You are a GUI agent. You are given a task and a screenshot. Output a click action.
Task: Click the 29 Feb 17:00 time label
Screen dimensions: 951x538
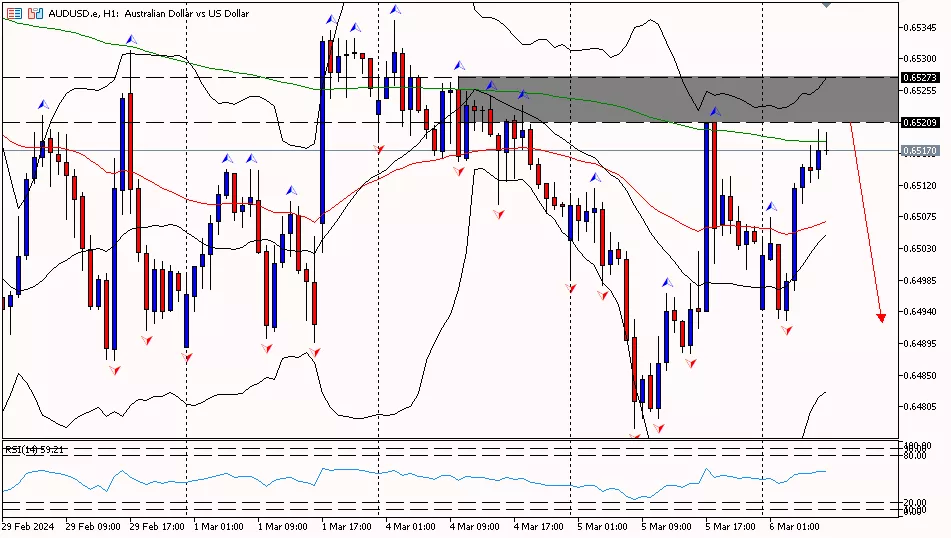pos(157,526)
